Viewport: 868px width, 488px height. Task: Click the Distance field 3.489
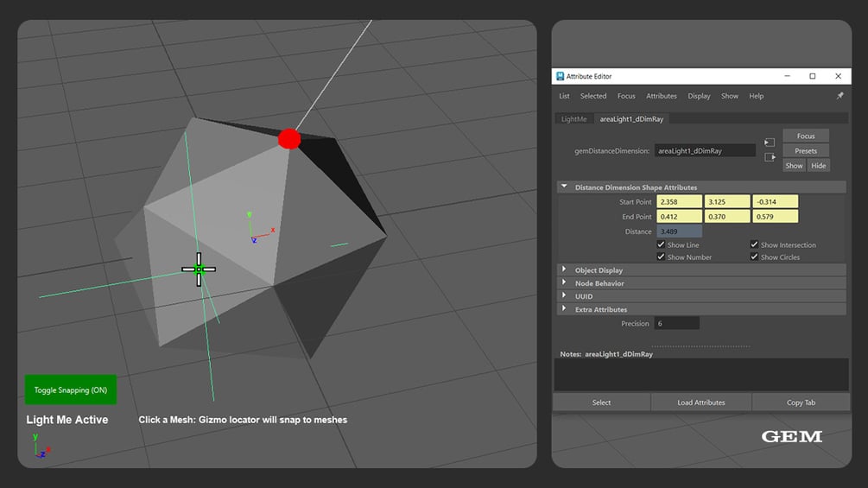(679, 231)
